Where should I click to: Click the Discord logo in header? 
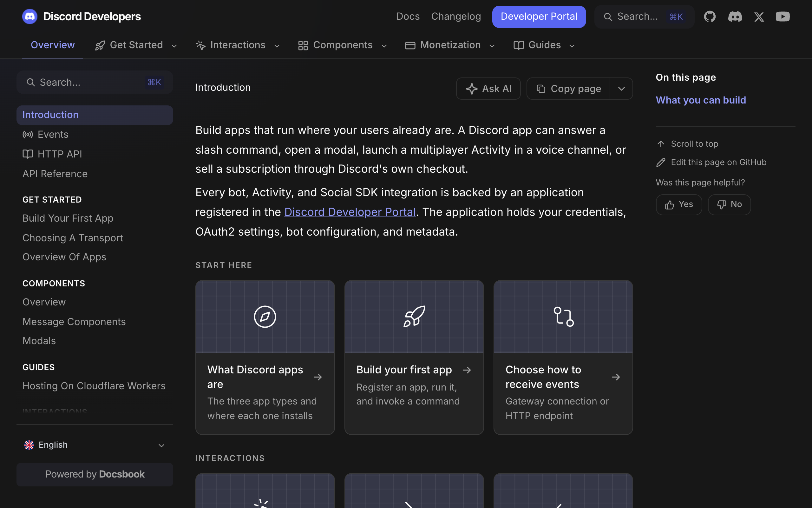tap(30, 17)
